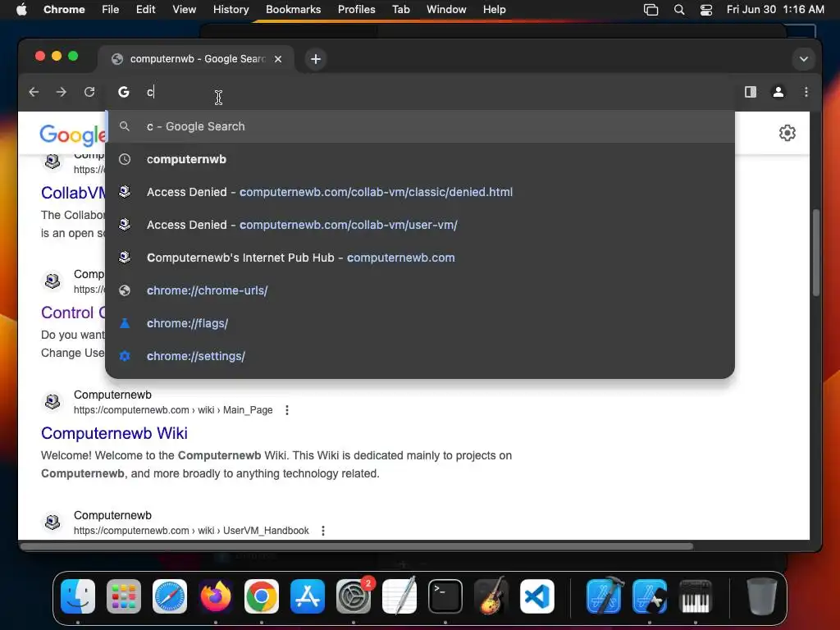Open the Tab menu

tap(400, 10)
